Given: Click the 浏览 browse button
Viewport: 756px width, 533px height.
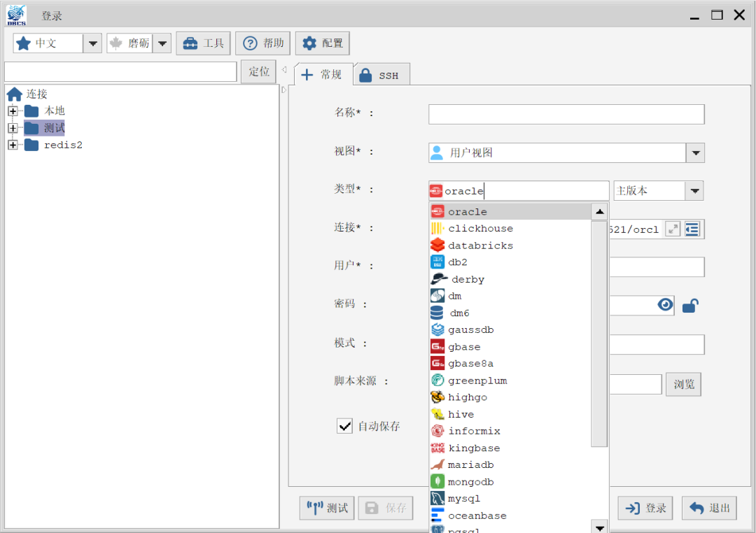Looking at the screenshot, I should (x=683, y=384).
